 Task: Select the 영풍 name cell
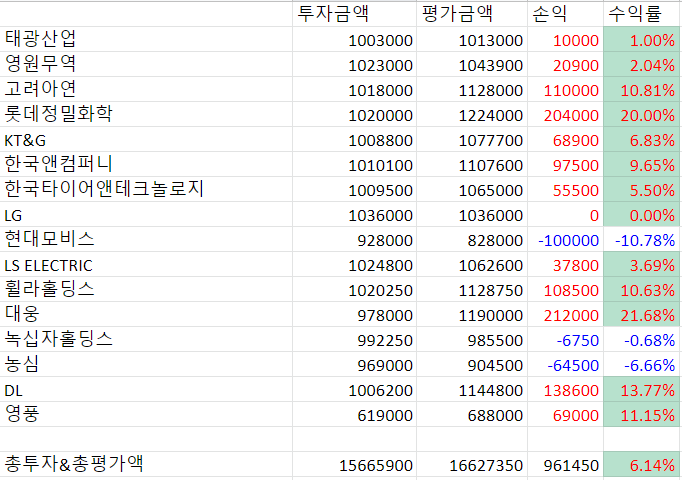tap(146, 414)
